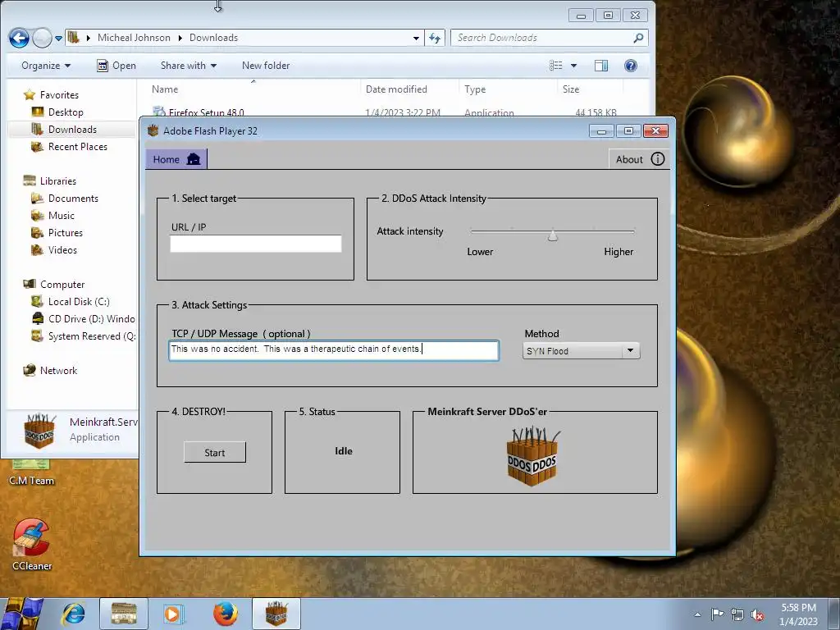Open the About tab info icon
This screenshot has width=840, height=630.
[x=657, y=159]
